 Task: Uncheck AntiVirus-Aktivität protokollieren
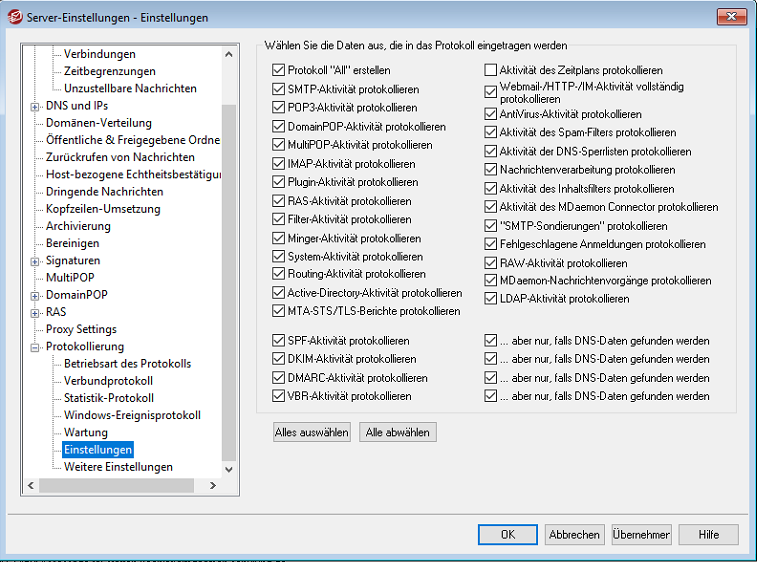click(491, 115)
